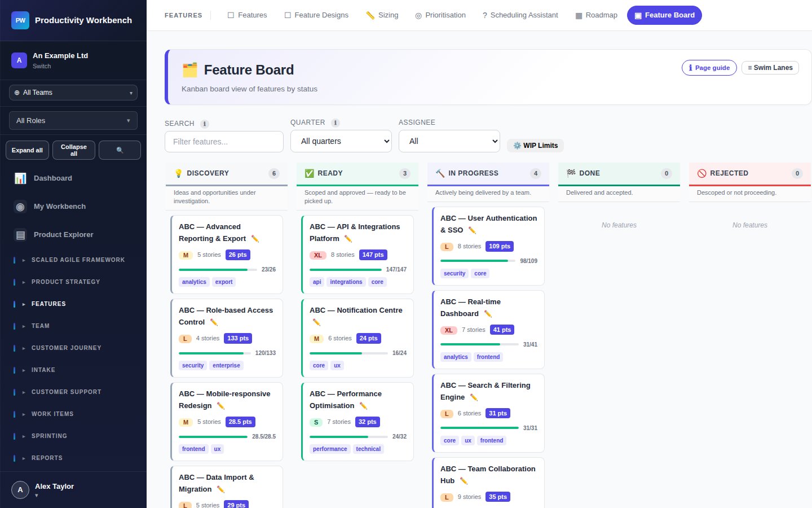The height and width of the screenshot is (508, 812).
Task: Open the All Roles dropdown
Action: coord(73,121)
